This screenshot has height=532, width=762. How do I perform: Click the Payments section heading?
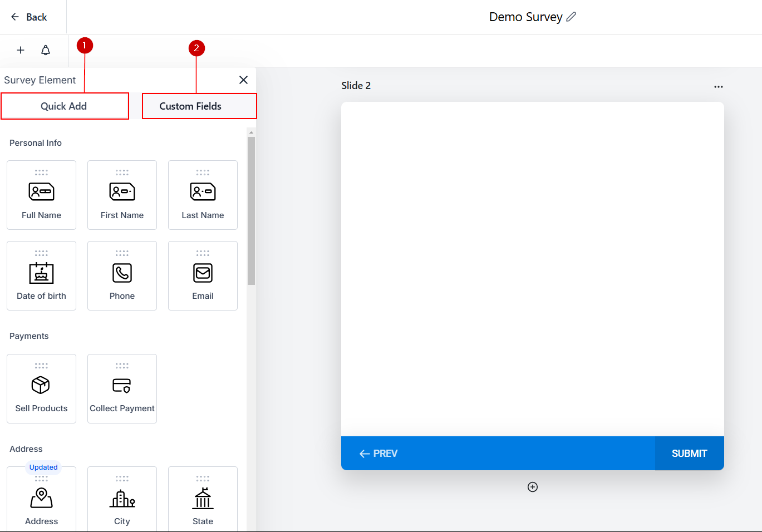pyautogui.click(x=29, y=336)
